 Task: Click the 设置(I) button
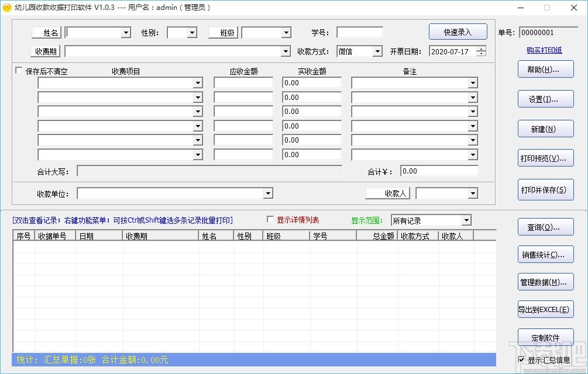545,99
